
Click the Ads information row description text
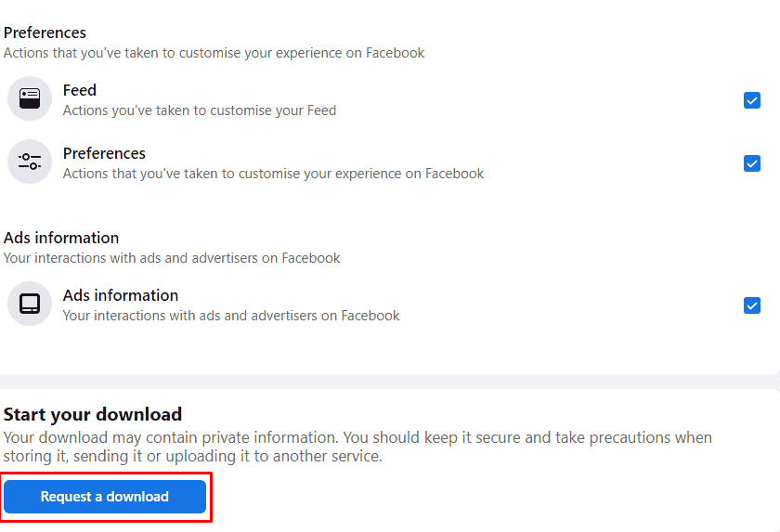(x=231, y=316)
